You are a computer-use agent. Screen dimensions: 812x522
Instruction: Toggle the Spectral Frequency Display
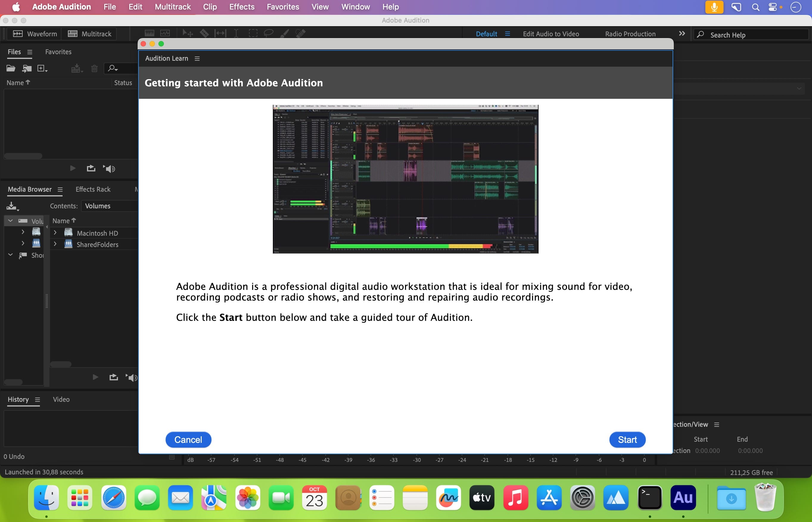(149, 33)
